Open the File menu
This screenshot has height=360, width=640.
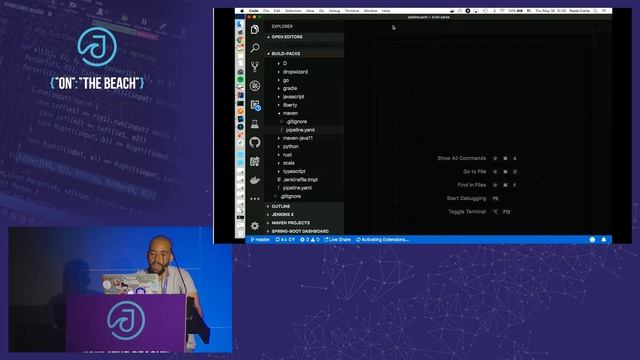(x=266, y=11)
